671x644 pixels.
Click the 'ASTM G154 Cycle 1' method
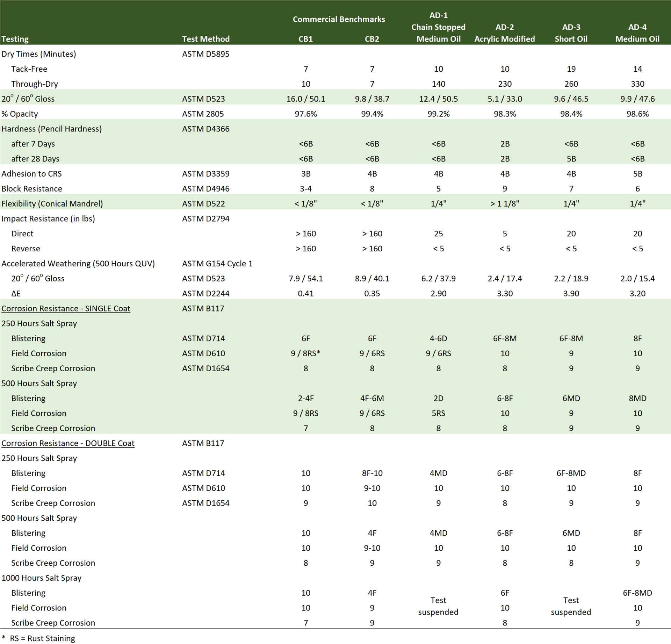pos(217,264)
